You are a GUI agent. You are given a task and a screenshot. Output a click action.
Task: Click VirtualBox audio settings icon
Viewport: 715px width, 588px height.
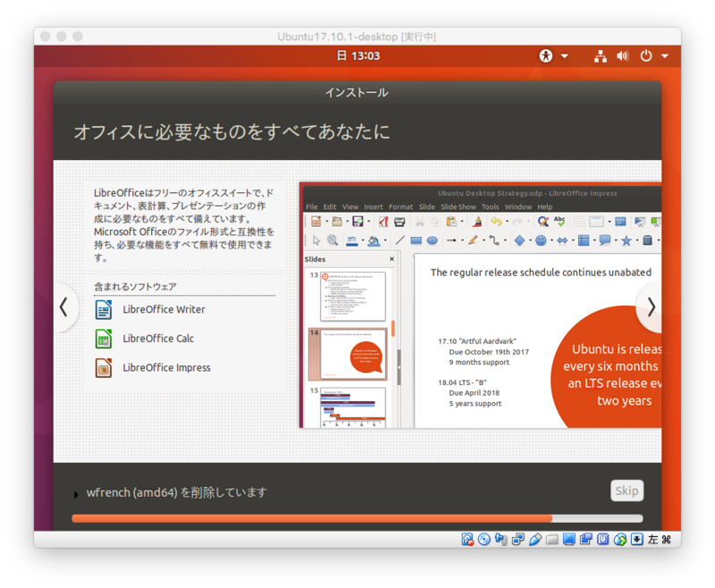coord(501,540)
